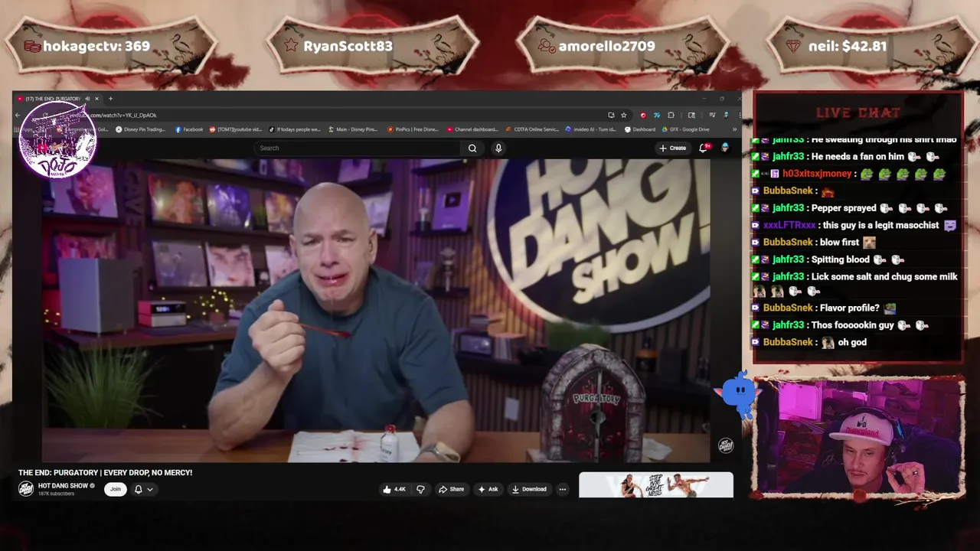Click chat message 'Flavor profile?'
Viewport: 980px width, 551px height.
pos(849,308)
